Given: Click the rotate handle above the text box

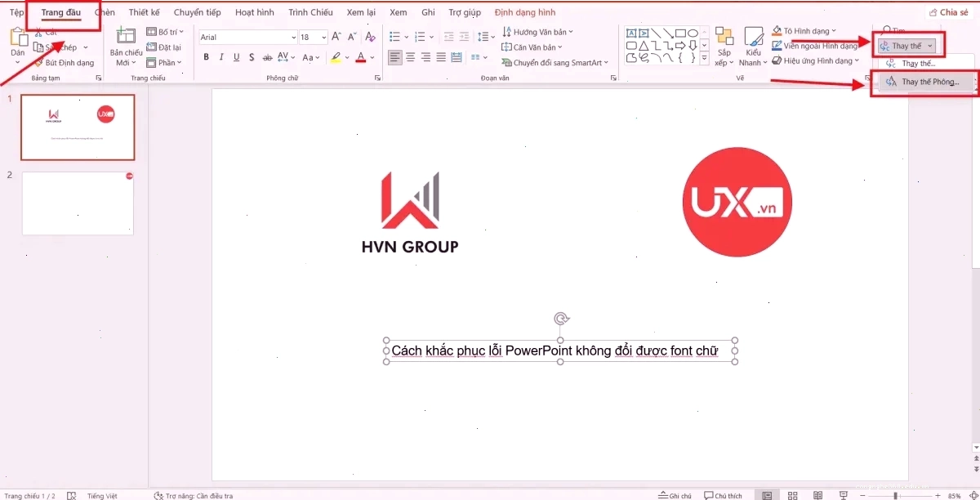Looking at the screenshot, I should click(560, 319).
